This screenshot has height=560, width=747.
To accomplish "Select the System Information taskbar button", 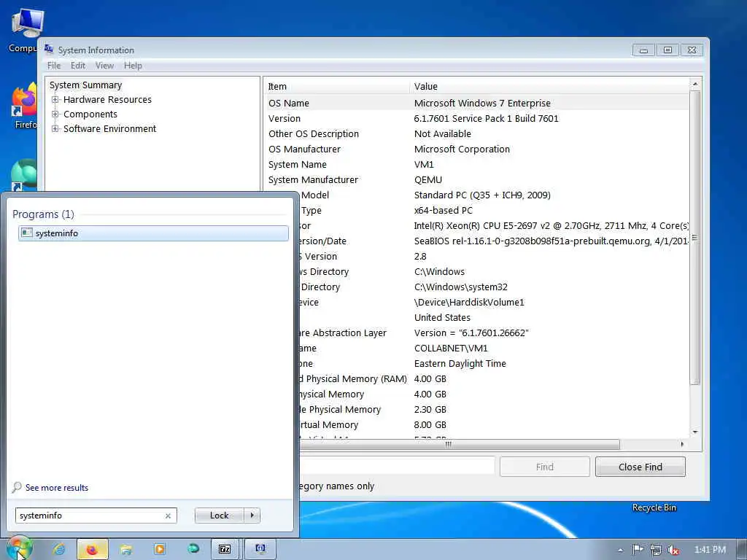I will coord(260,549).
